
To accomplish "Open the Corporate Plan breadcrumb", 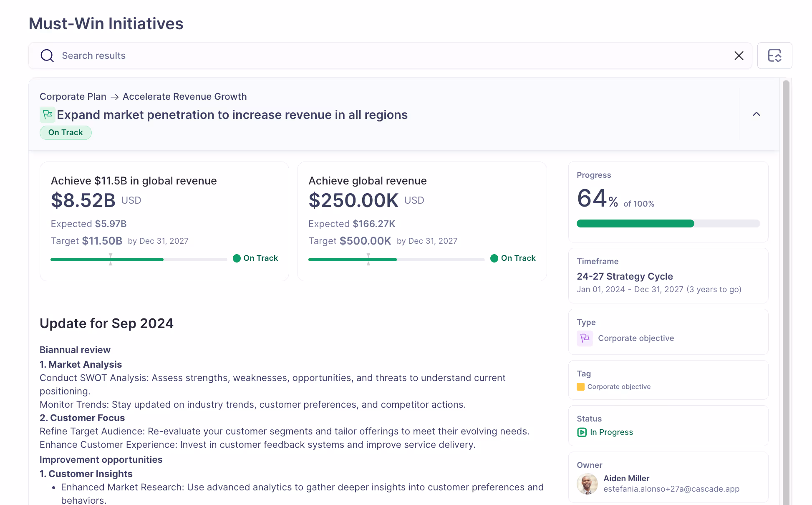I will (73, 96).
